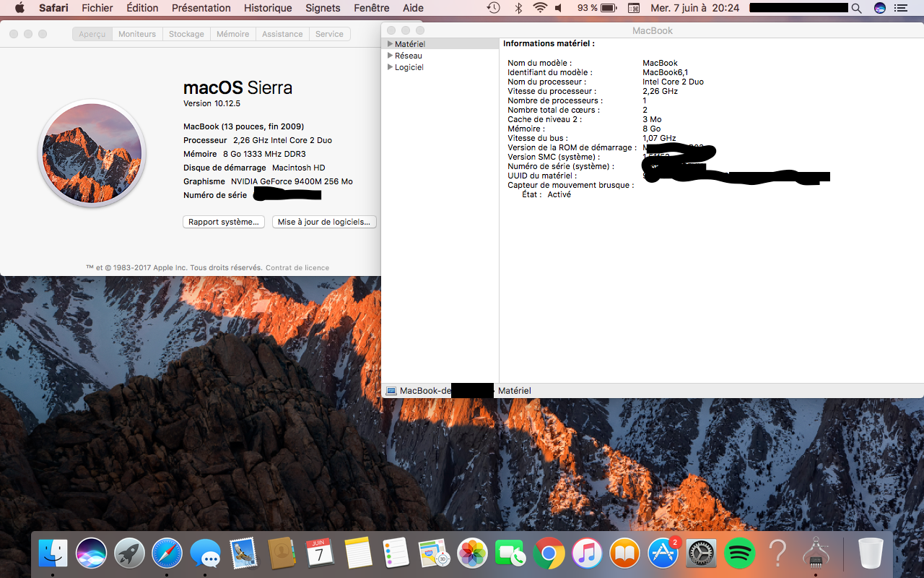Open Contacts address book in Dock
The image size is (924, 578).
pos(282,554)
